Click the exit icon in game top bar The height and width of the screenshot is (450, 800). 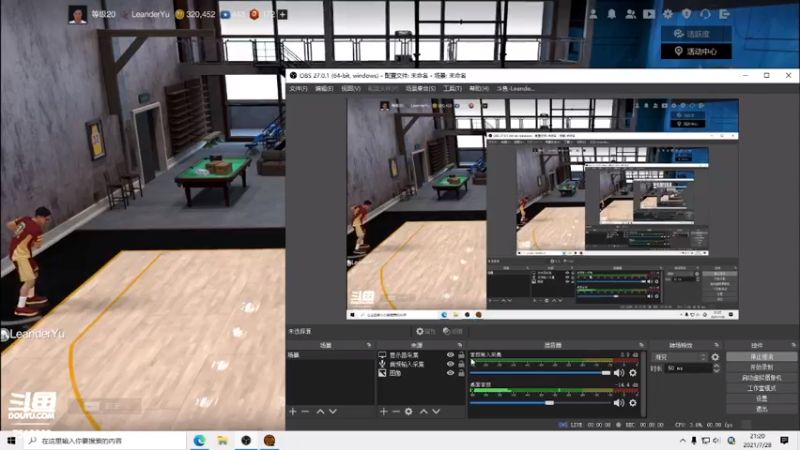724,14
